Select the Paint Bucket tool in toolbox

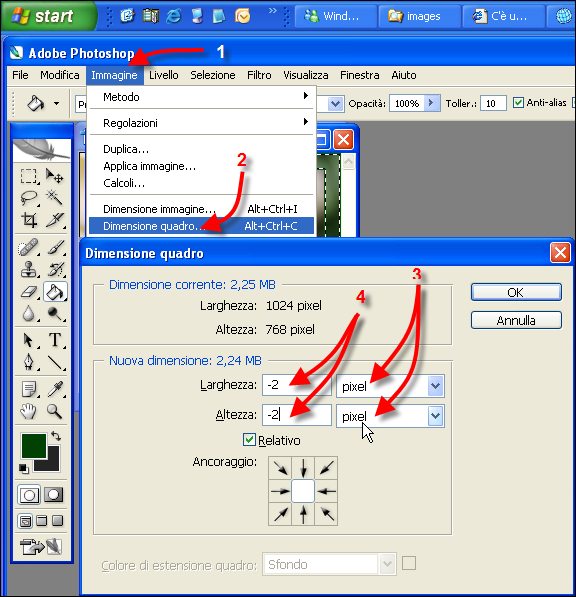55,292
